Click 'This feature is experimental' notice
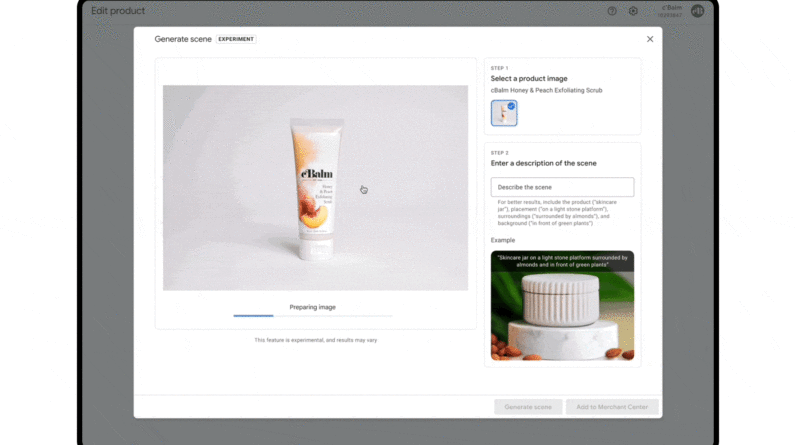 pyautogui.click(x=315, y=340)
